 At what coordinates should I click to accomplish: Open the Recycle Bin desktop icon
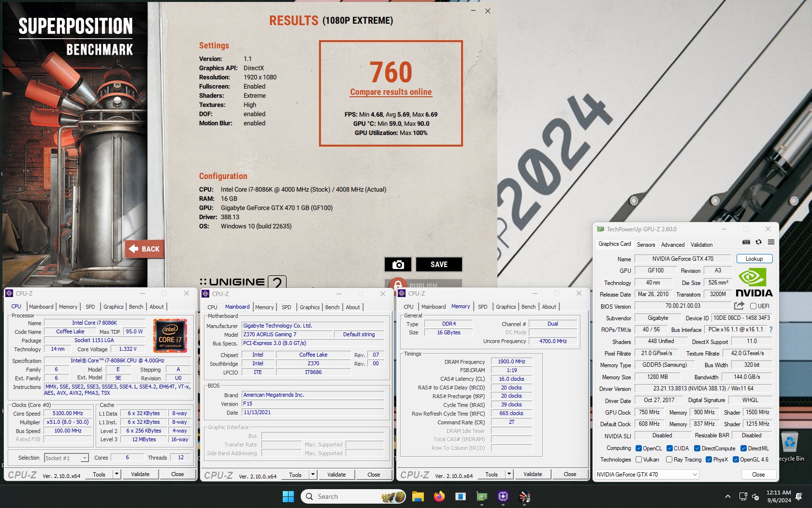tap(790, 447)
